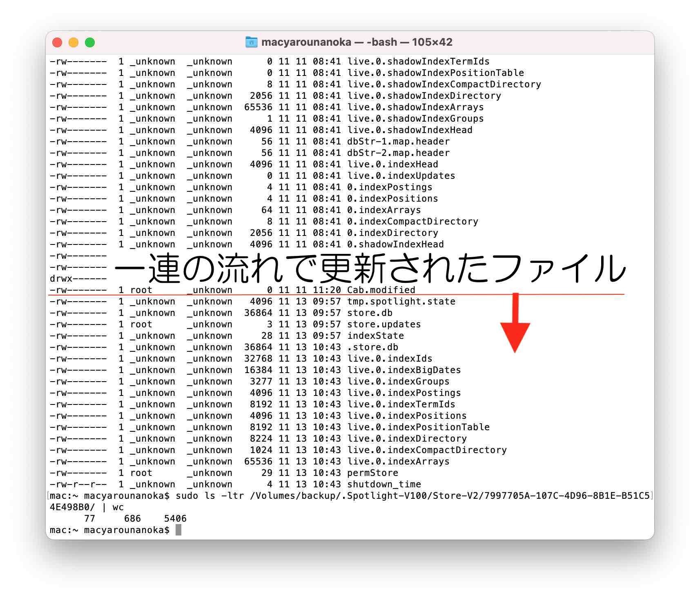This screenshot has height=600, width=700.
Task: Click the wc line count 77
Action: pyautogui.click(x=89, y=518)
